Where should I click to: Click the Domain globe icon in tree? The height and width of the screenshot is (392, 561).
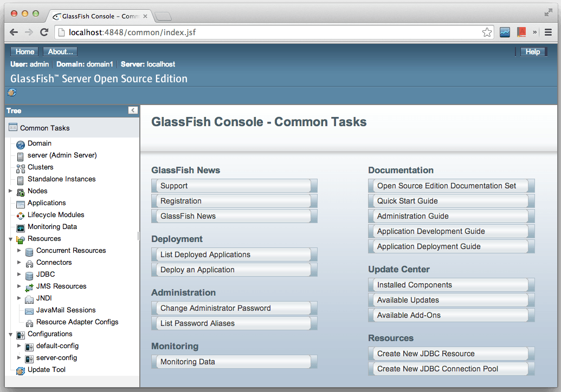click(x=21, y=144)
